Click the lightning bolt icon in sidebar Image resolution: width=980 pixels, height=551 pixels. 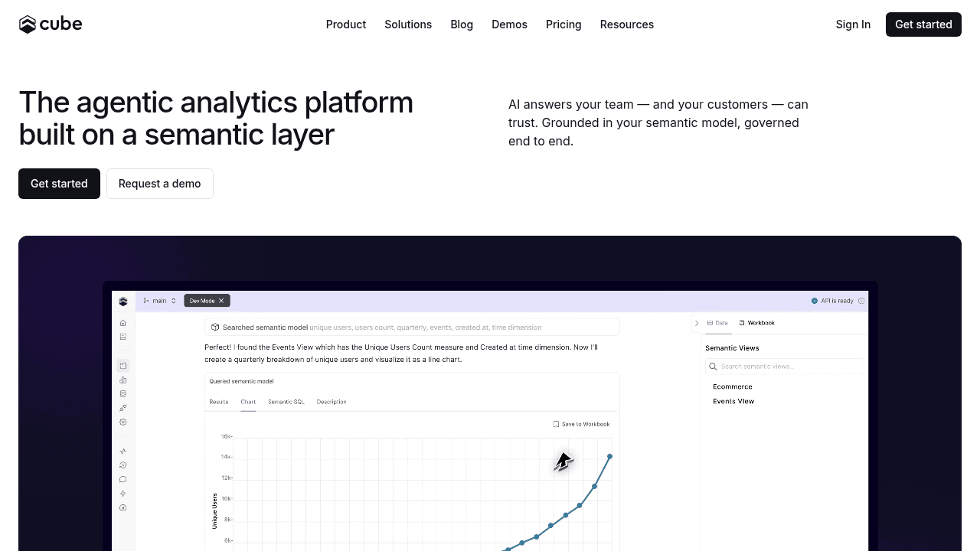123,494
